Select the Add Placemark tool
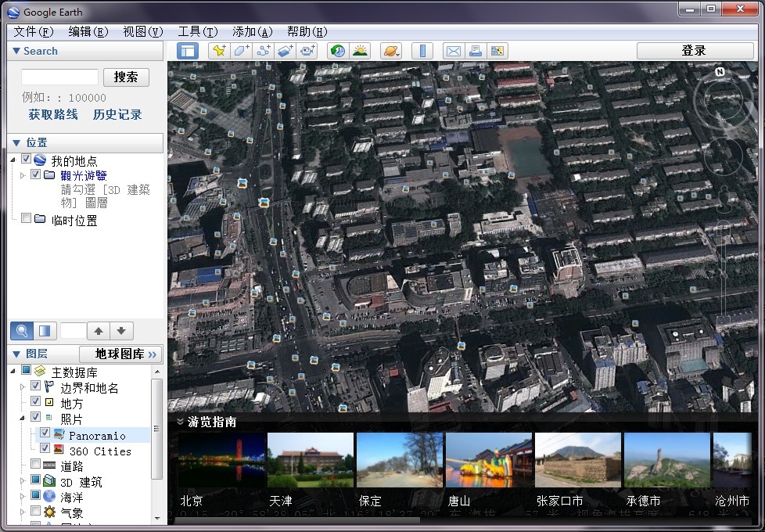Viewport: 765px width, 532px height. click(x=217, y=50)
